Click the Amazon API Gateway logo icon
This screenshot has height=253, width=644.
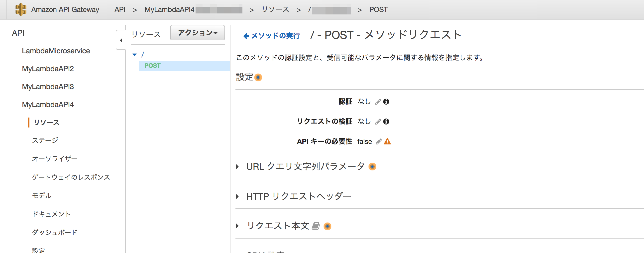pos(21,9)
